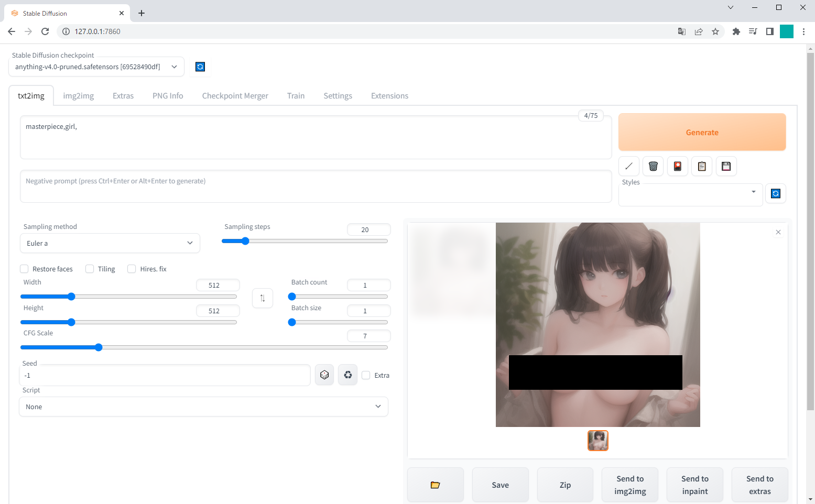Adjust the CFG Scale slider
Viewport: 815px width, 504px height.
204,347
